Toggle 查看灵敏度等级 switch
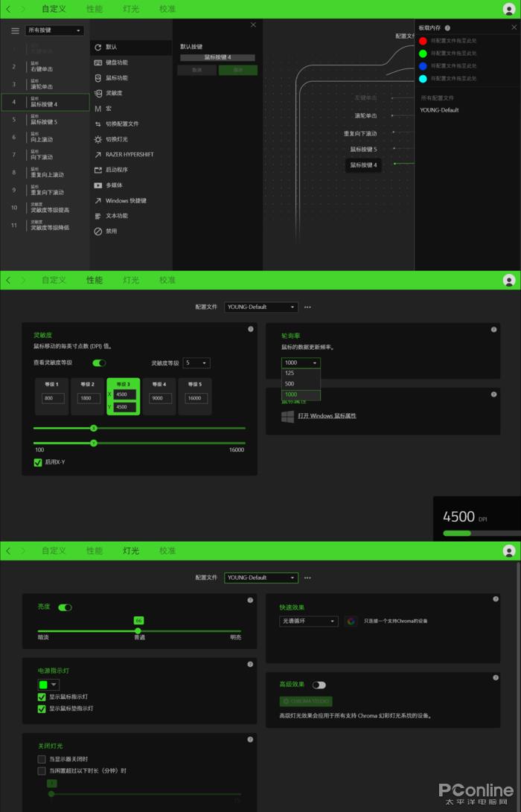The image size is (521, 812). point(99,363)
